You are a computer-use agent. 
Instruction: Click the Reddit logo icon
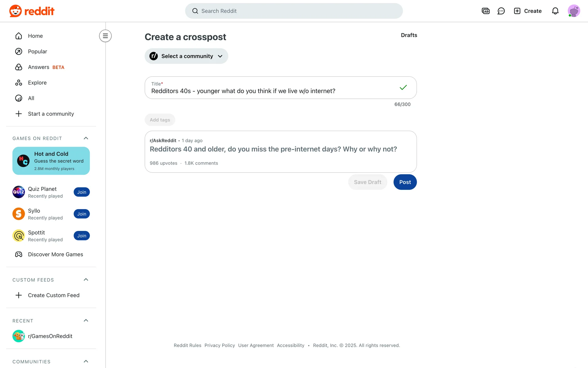click(x=16, y=11)
